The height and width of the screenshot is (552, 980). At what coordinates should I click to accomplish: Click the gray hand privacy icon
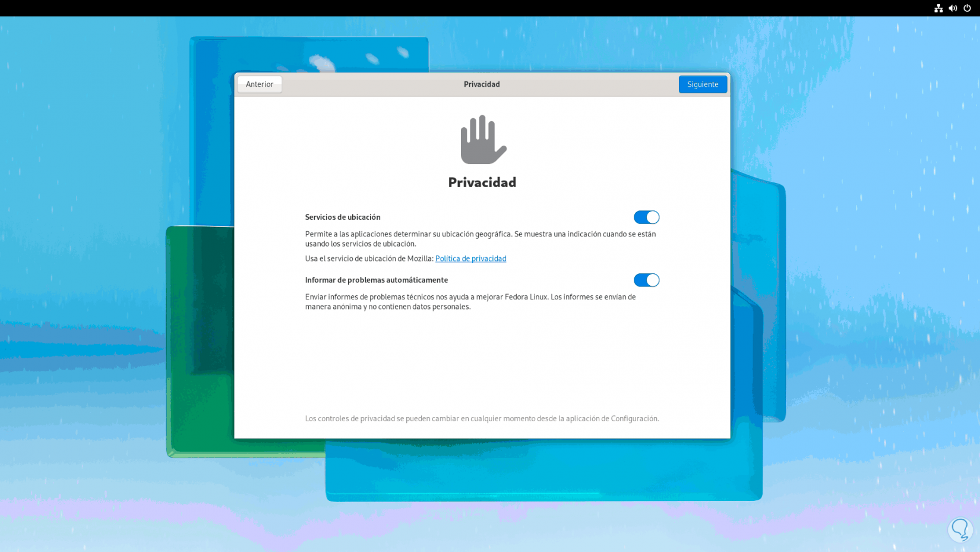click(483, 139)
